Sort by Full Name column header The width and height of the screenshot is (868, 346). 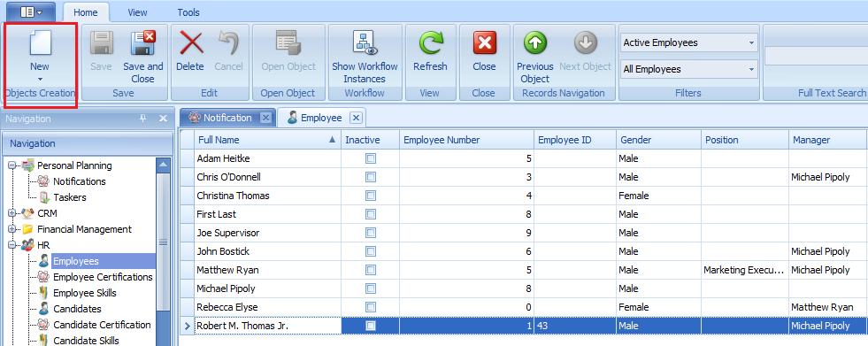[x=267, y=140]
